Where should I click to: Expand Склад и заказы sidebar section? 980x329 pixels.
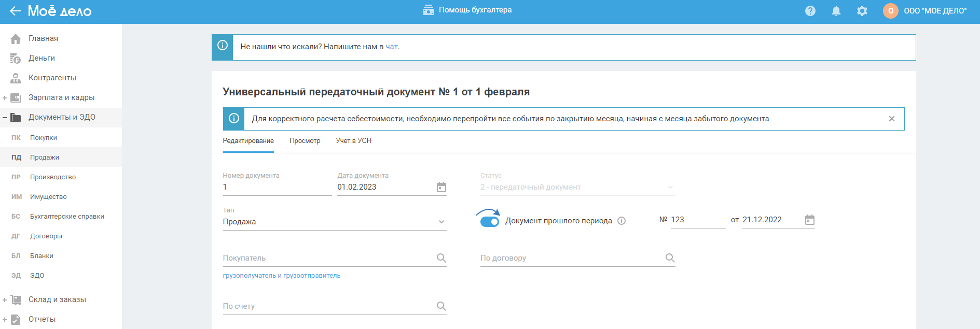(5, 300)
